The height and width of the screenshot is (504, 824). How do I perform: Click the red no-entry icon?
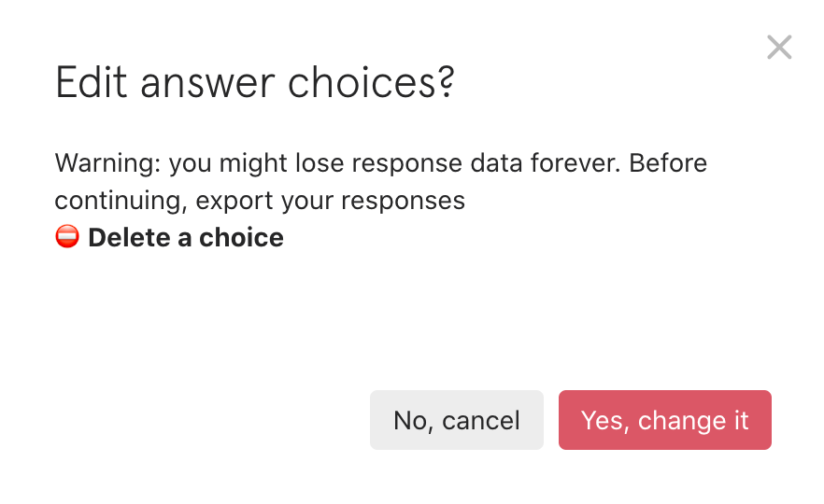pos(67,236)
